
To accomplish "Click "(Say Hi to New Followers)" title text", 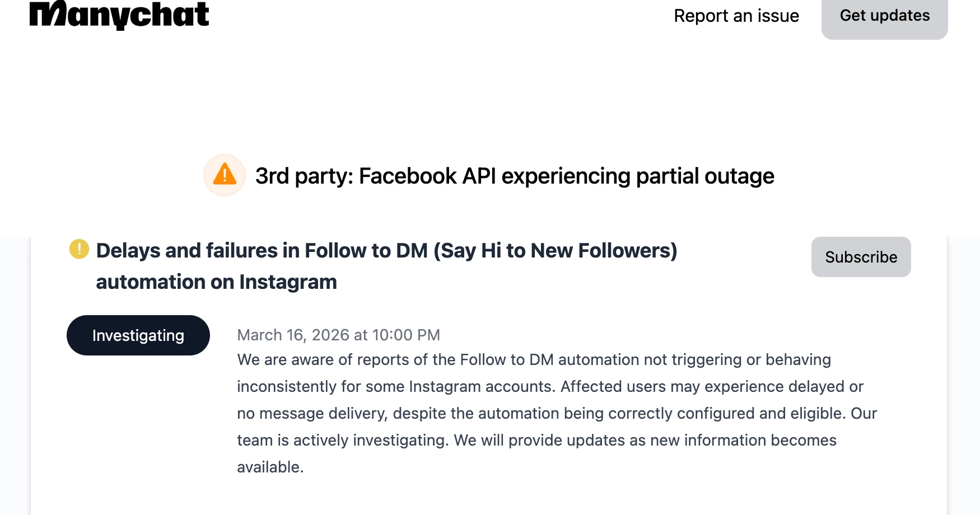I will 555,251.
